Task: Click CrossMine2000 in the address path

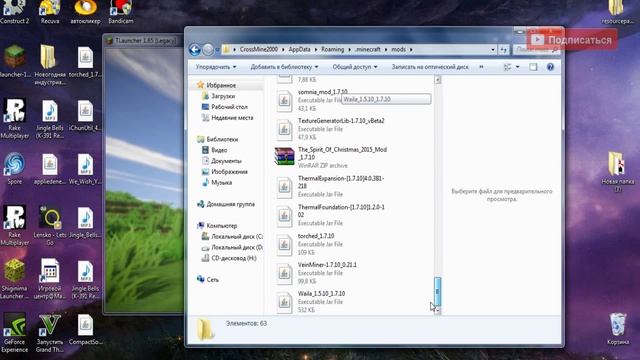Action: click(258, 49)
